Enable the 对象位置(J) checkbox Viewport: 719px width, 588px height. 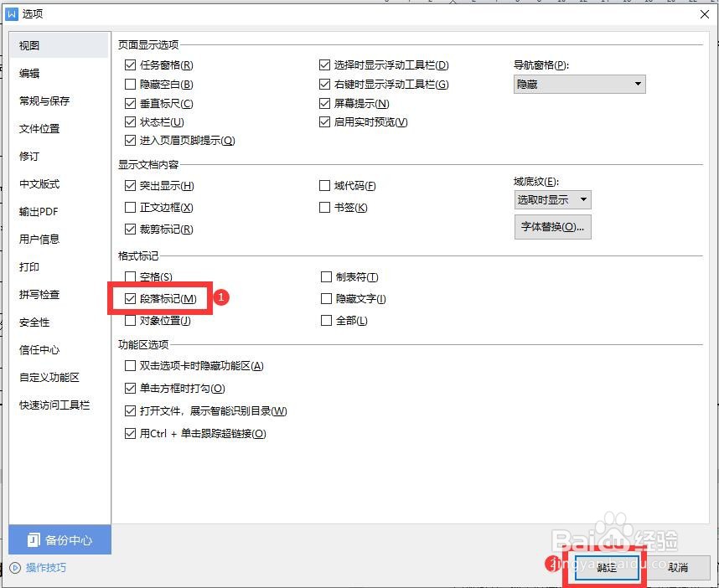coord(130,320)
